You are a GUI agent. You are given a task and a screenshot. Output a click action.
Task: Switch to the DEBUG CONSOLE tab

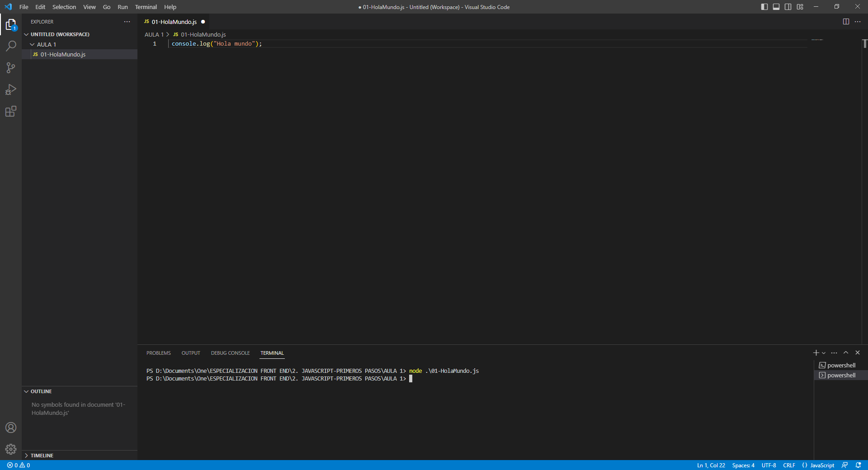[231, 353]
